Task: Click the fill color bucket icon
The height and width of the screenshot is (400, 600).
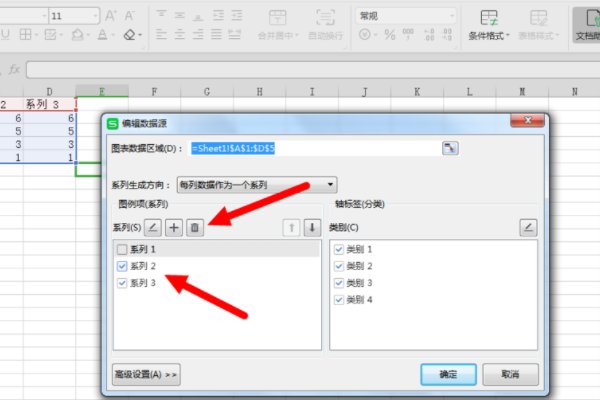Action: click(78, 35)
